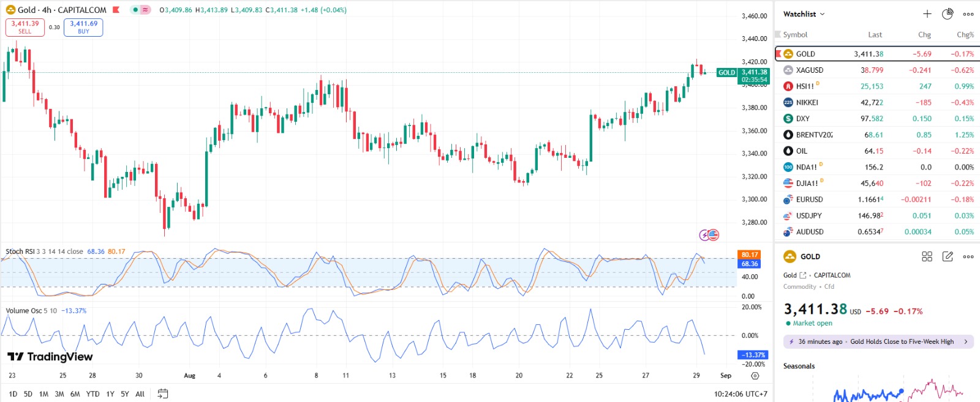Image resolution: width=980 pixels, height=402 pixels.
Task: Click the grid layout icon in GOLD details
Action: 927,256
